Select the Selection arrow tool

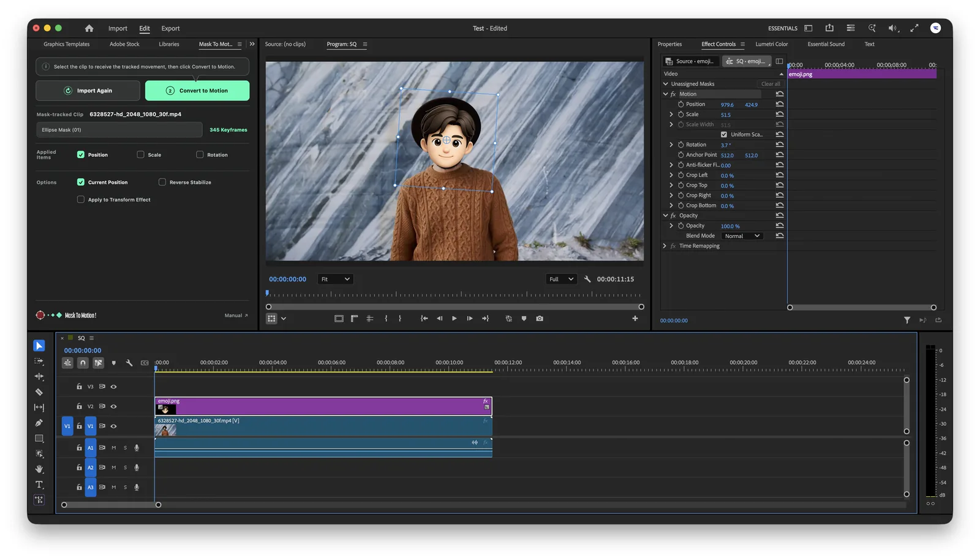point(39,346)
